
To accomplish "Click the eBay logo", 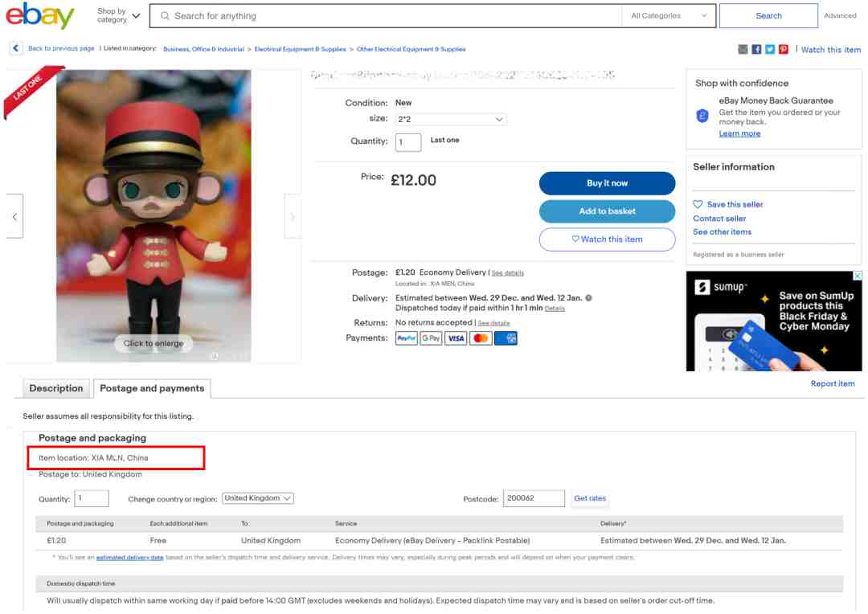I will (x=40, y=15).
